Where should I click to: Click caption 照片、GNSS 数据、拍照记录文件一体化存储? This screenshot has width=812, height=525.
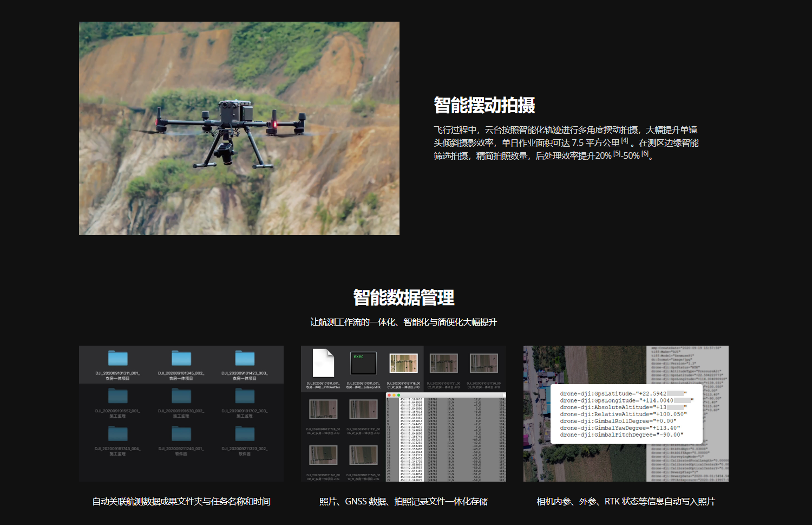tap(403, 502)
